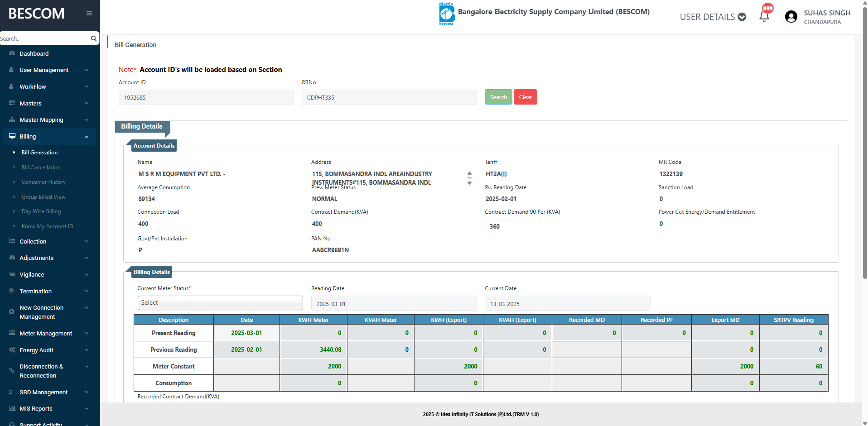Click the Collection list icon
The image size is (868, 426).
[12, 241]
